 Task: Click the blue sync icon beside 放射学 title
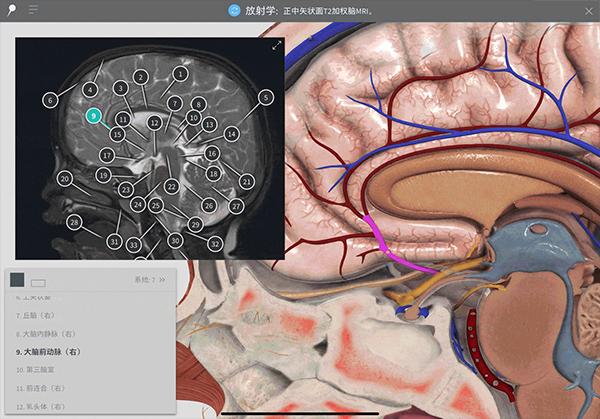[x=234, y=10]
